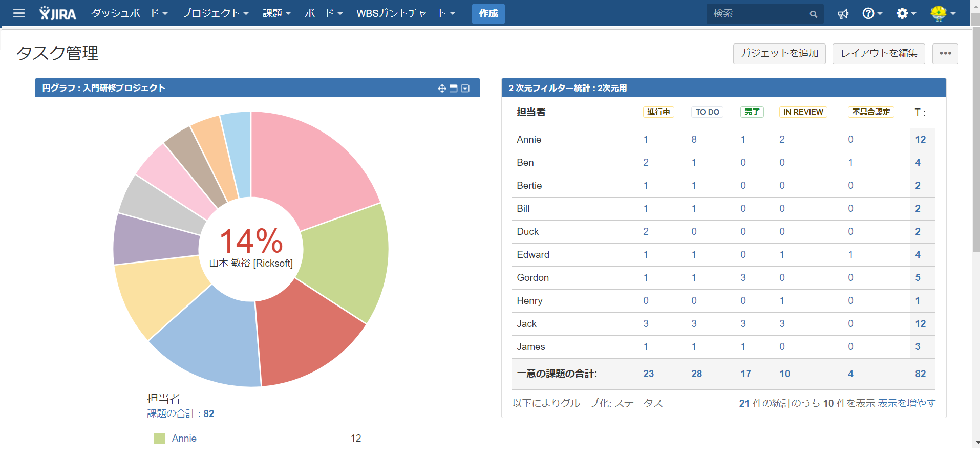The image size is (980, 459).
Task: Click the 進行中 status label
Action: 658,112
